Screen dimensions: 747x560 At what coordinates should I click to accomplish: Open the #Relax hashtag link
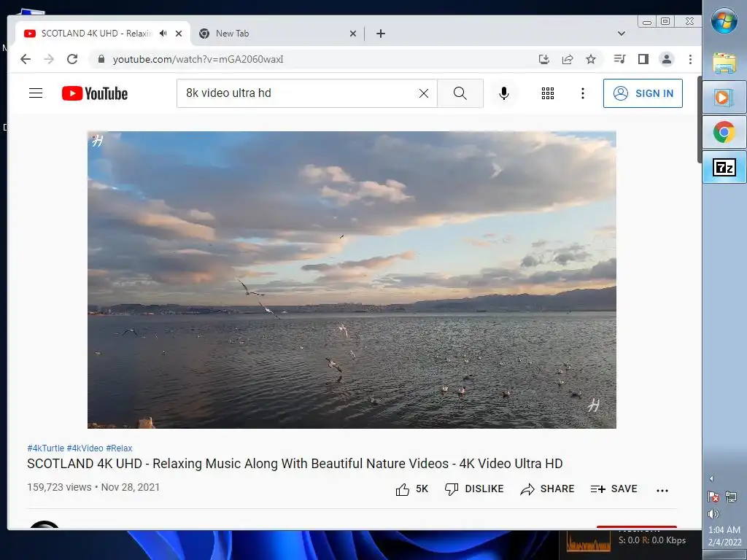point(119,448)
